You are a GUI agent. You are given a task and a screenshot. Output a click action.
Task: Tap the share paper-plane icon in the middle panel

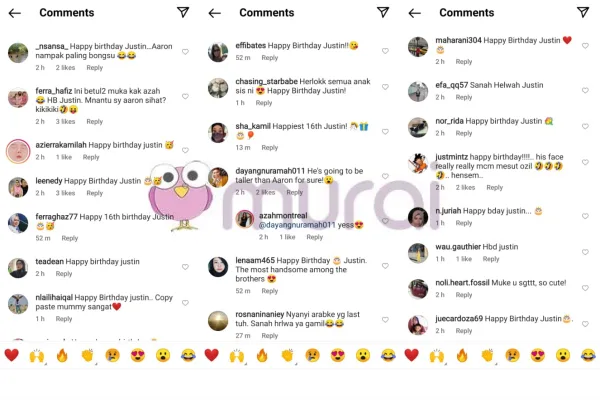point(383,12)
